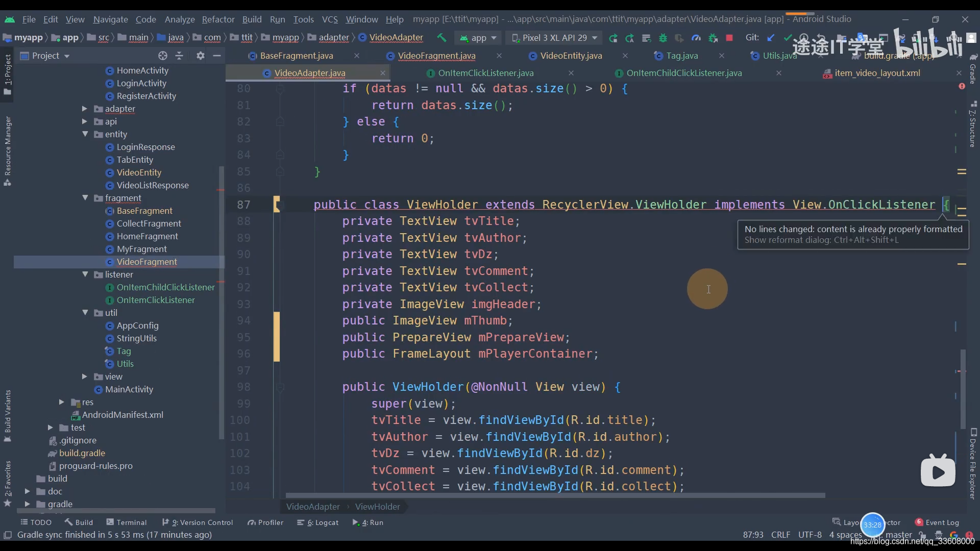Screen dimensions: 980x551
Task: Click the Make Project hammer icon
Action: pyautogui.click(x=442, y=38)
